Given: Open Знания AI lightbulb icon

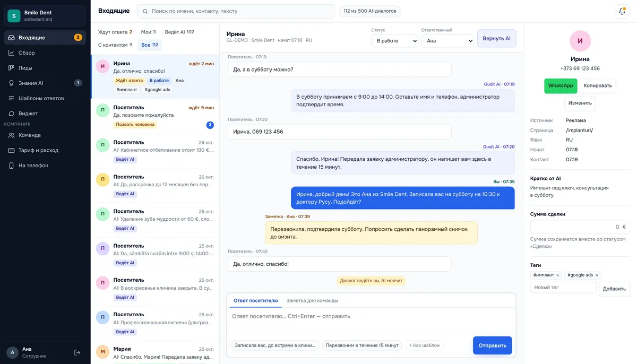Looking at the screenshot, I should coord(12,83).
